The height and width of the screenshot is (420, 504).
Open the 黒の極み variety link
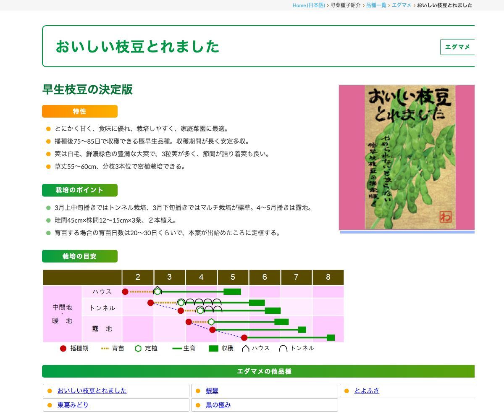218,405
